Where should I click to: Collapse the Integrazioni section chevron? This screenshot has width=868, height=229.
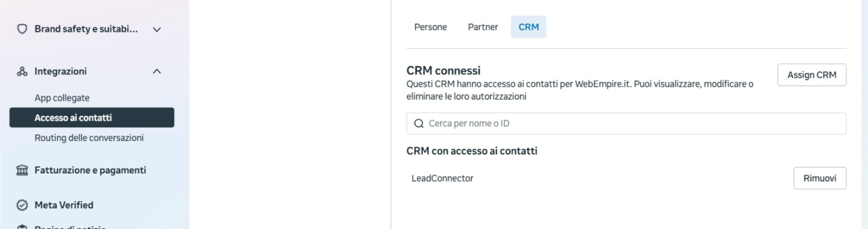pyautogui.click(x=157, y=71)
